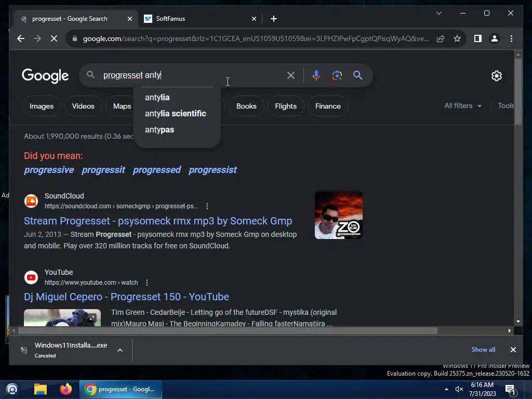Click the YouTube result favicon

pyautogui.click(x=31, y=277)
